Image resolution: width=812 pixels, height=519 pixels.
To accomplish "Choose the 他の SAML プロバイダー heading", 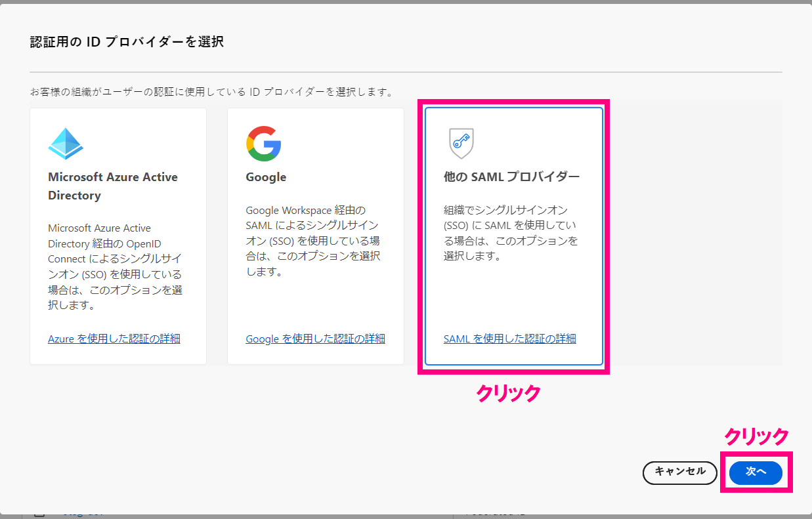I will [x=512, y=177].
